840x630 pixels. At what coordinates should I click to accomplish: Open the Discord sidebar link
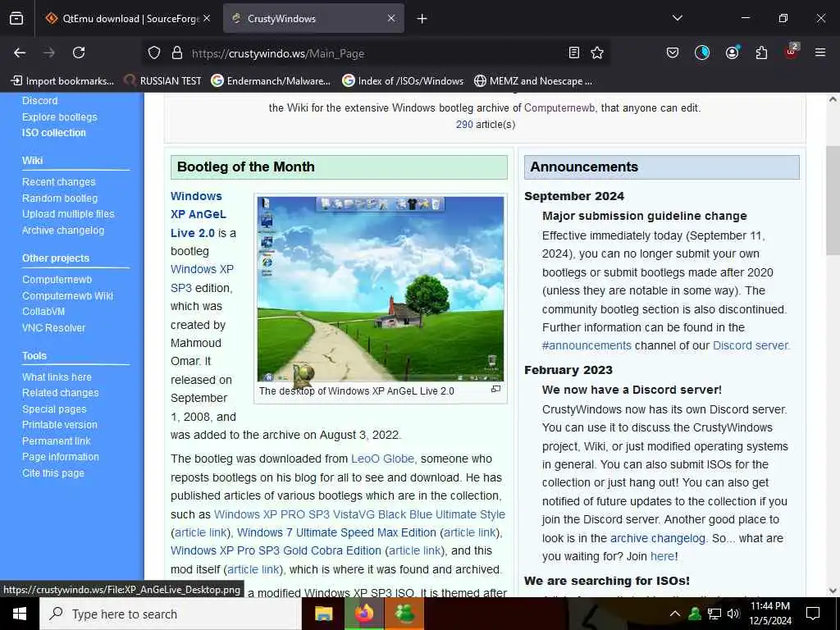pyautogui.click(x=39, y=101)
